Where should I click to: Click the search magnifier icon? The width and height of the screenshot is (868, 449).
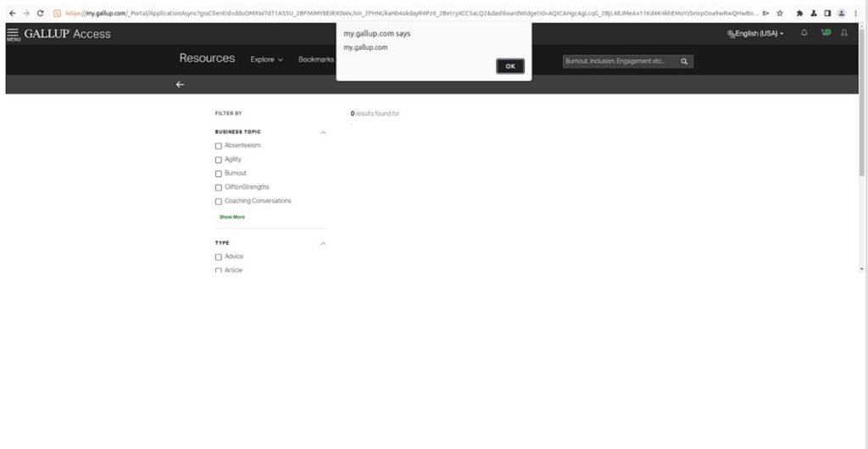(684, 61)
